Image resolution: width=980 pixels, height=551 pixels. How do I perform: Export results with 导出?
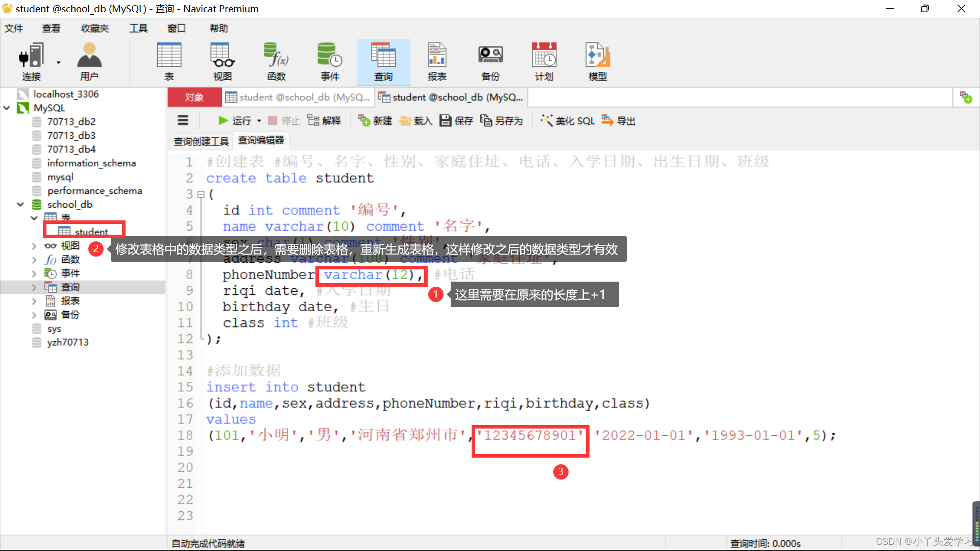click(618, 120)
